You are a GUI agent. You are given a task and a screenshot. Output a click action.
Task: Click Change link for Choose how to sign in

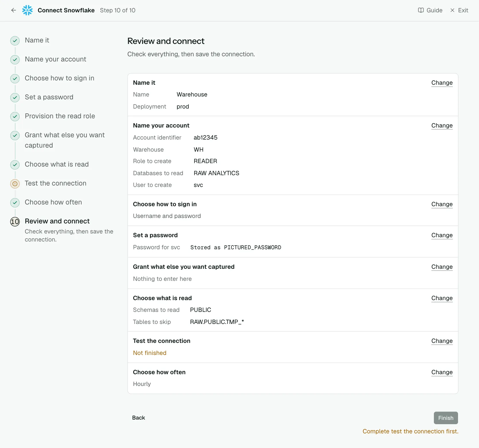click(442, 204)
